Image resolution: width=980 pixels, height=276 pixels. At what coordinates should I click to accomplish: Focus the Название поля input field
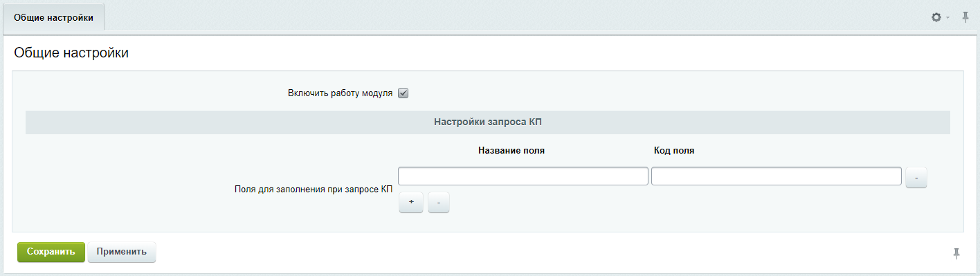[x=523, y=176]
